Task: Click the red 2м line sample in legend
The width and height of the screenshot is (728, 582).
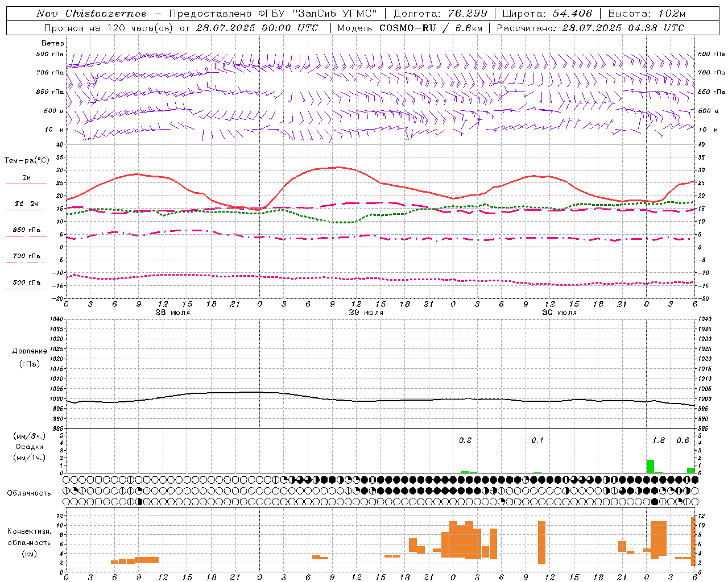Action: click(26, 184)
